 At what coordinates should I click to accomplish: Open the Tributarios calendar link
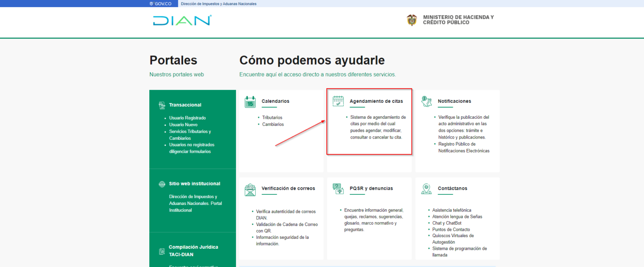pyautogui.click(x=273, y=118)
